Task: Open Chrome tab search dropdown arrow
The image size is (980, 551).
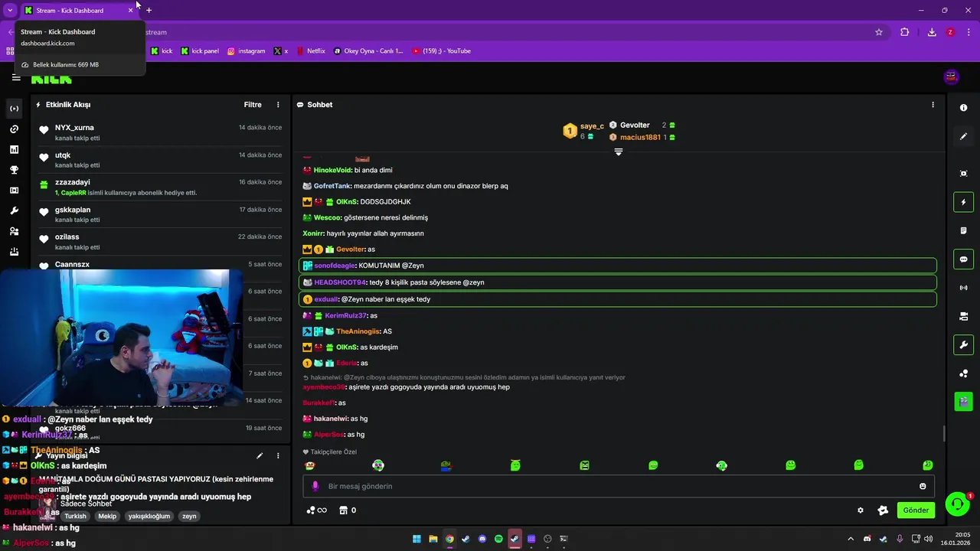Action: [10, 10]
